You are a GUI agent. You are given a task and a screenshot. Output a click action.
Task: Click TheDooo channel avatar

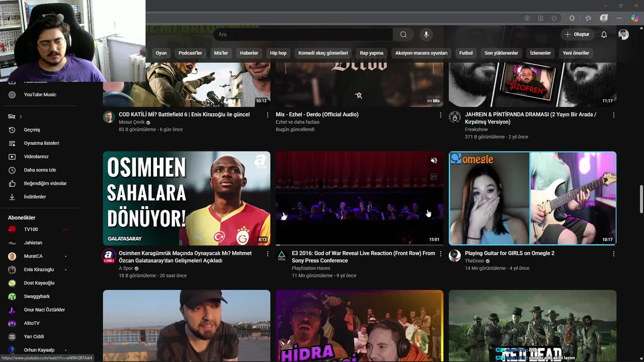click(455, 256)
